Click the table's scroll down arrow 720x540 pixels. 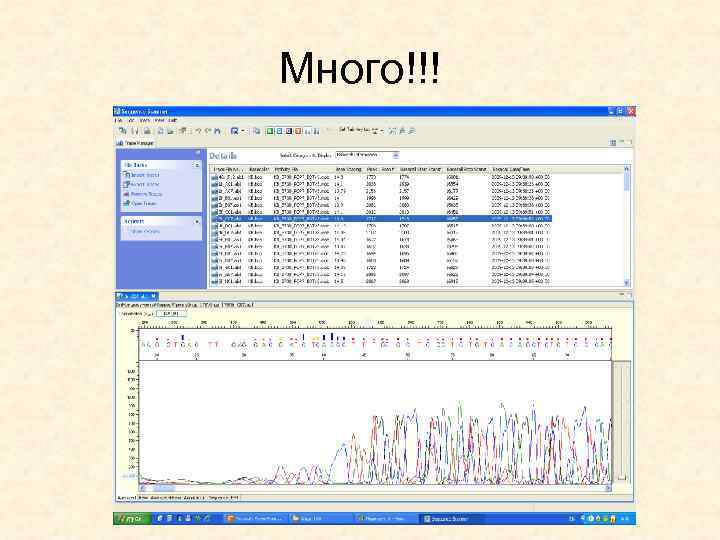click(627, 283)
